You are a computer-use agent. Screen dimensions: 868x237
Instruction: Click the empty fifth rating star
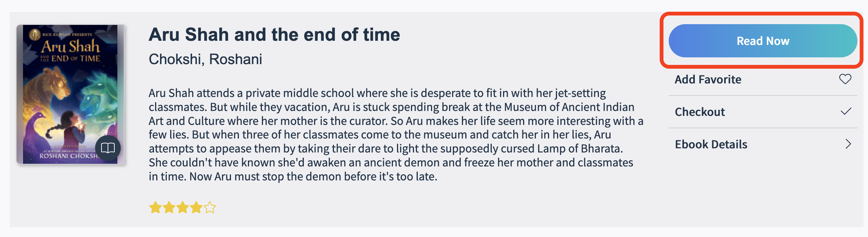point(210,208)
